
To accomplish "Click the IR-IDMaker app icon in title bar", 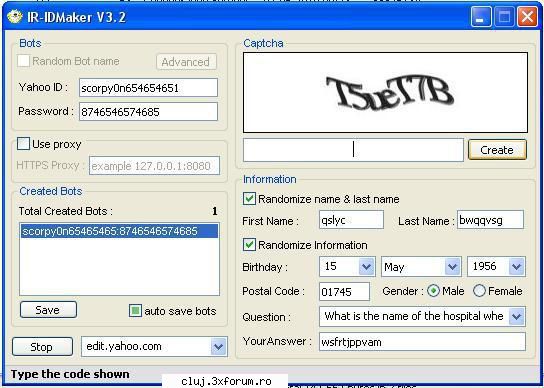I will [15, 16].
